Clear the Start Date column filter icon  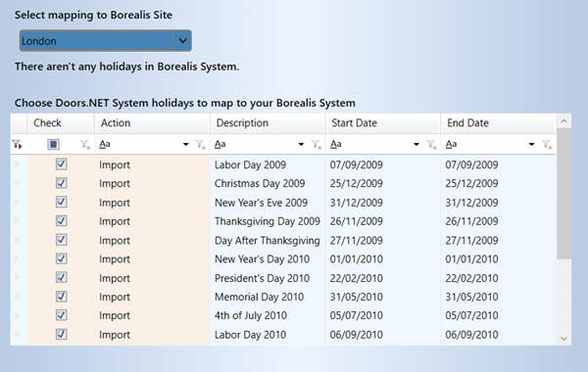[432, 145]
